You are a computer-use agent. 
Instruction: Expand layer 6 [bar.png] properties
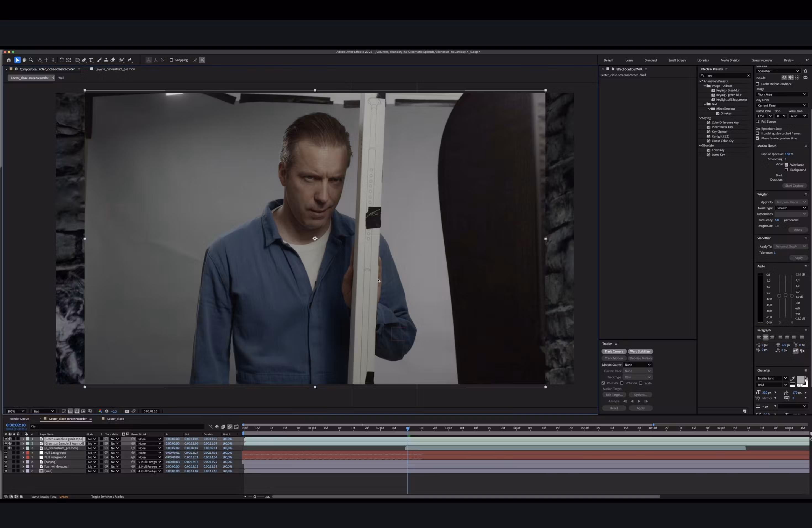tap(23, 462)
